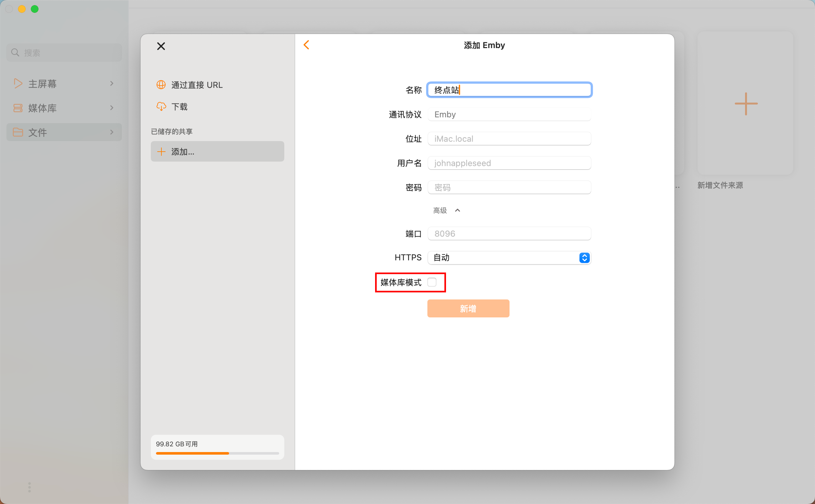
Task: Click the 位址 address input field
Action: pyautogui.click(x=509, y=139)
